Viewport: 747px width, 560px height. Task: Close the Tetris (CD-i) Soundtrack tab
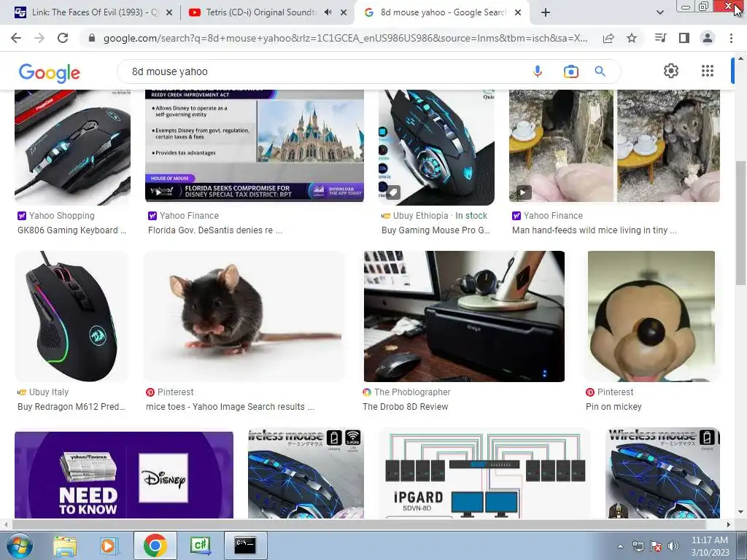click(344, 13)
